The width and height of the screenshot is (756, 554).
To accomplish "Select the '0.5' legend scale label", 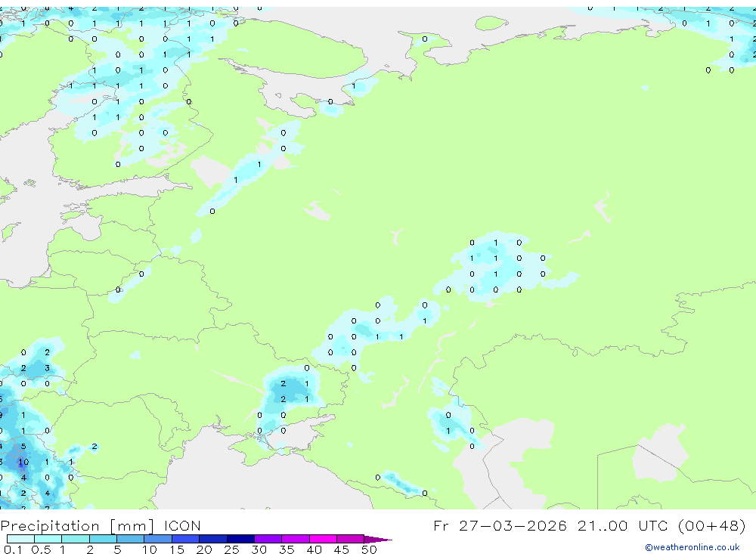I will (41, 549).
